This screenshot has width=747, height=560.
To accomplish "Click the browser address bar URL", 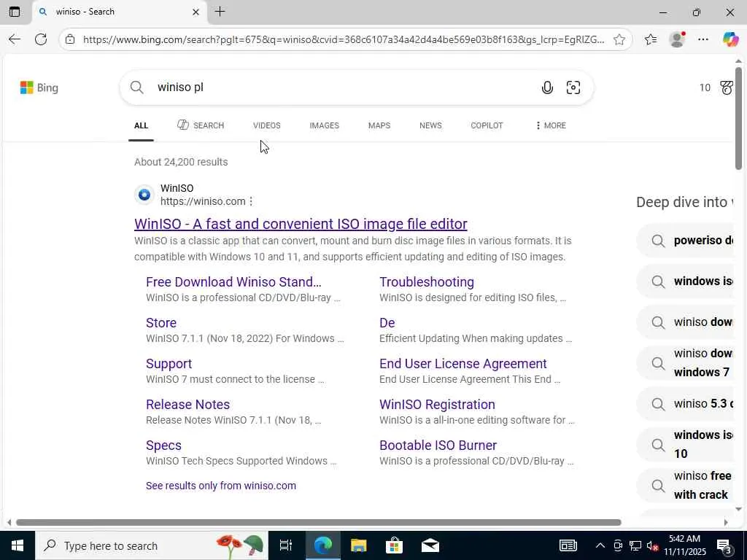I will click(x=344, y=39).
